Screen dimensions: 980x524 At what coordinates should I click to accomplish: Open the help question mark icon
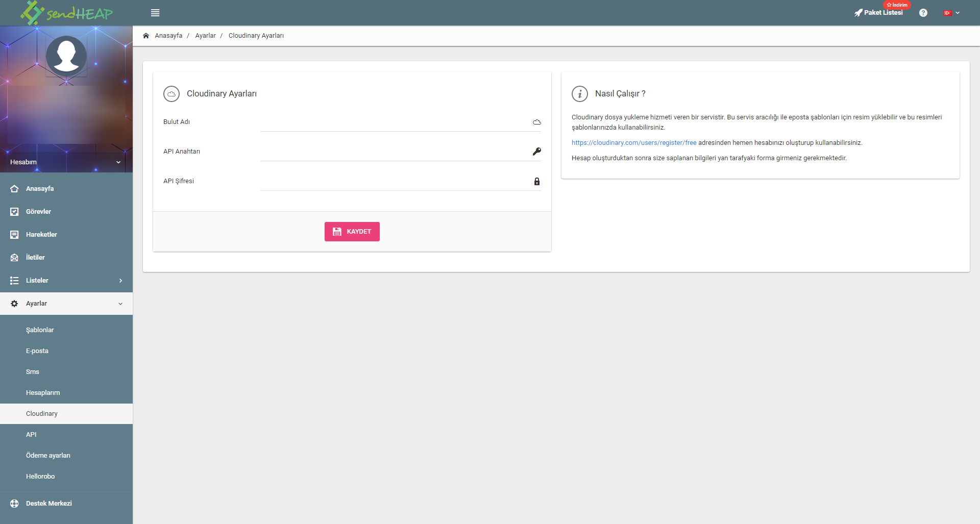[923, 13]
